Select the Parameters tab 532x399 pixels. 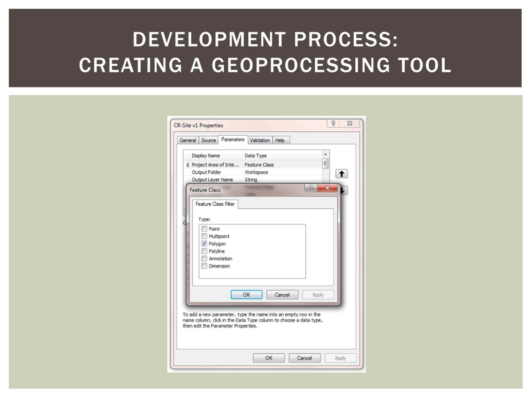click(x=233, y=139)
